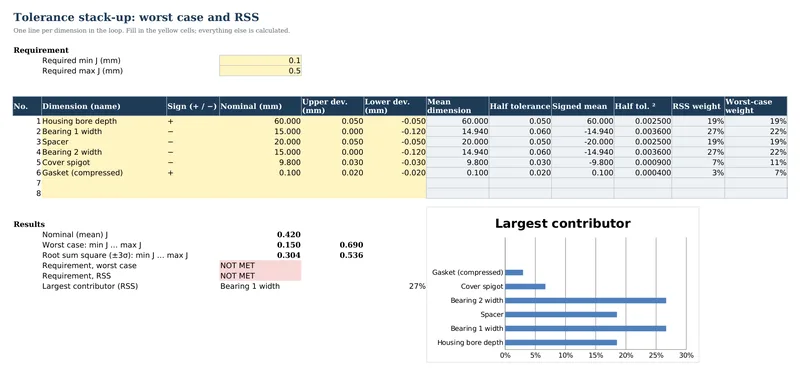Click the NOT MET cell for RSS requirement
This screenshot has height=375, width=800.
(x=260, y=276)
